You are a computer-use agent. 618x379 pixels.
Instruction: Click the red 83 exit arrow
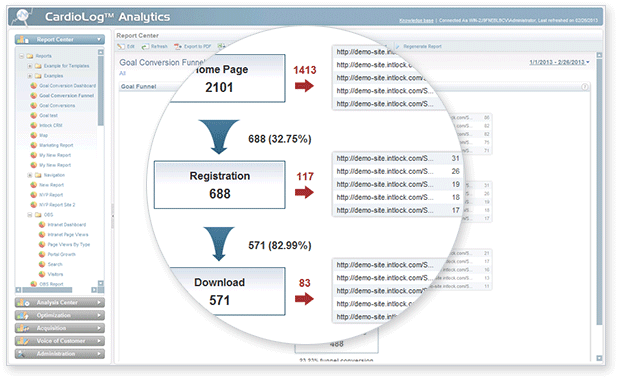click(304, 299)
